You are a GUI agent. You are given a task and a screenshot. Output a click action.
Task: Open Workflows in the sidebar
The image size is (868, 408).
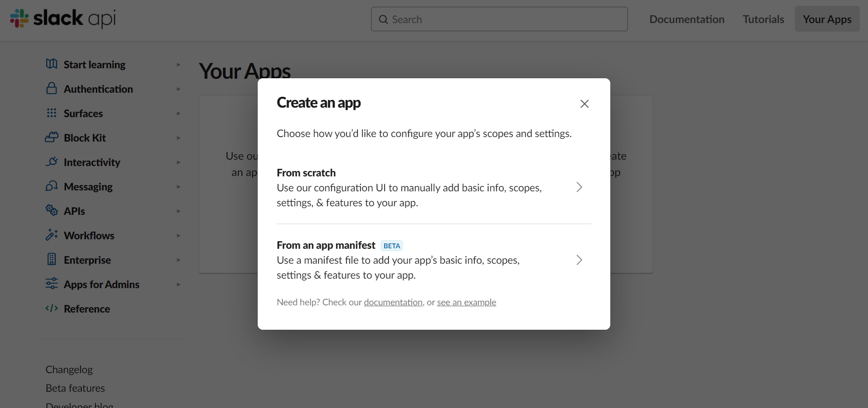pos(89,236)
